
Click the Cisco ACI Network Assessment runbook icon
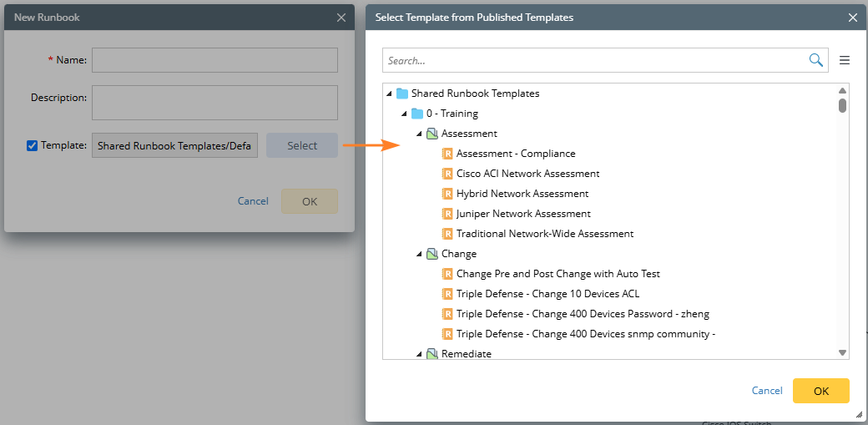coord(447,174)
